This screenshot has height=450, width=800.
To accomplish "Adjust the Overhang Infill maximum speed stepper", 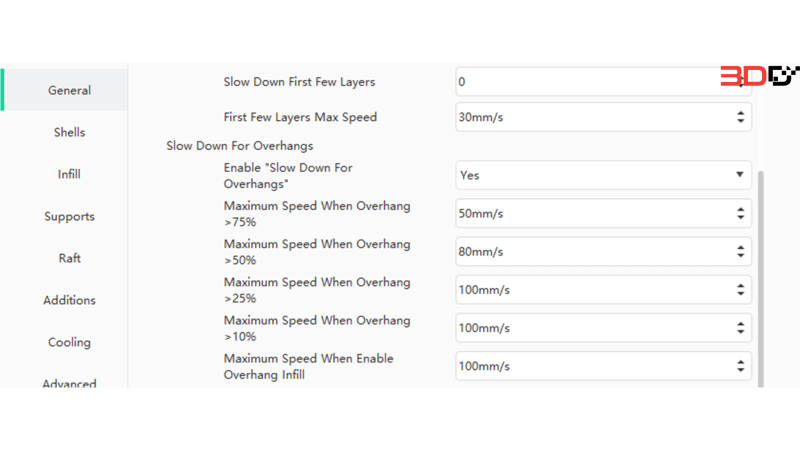I will click(x=740, y=366).
